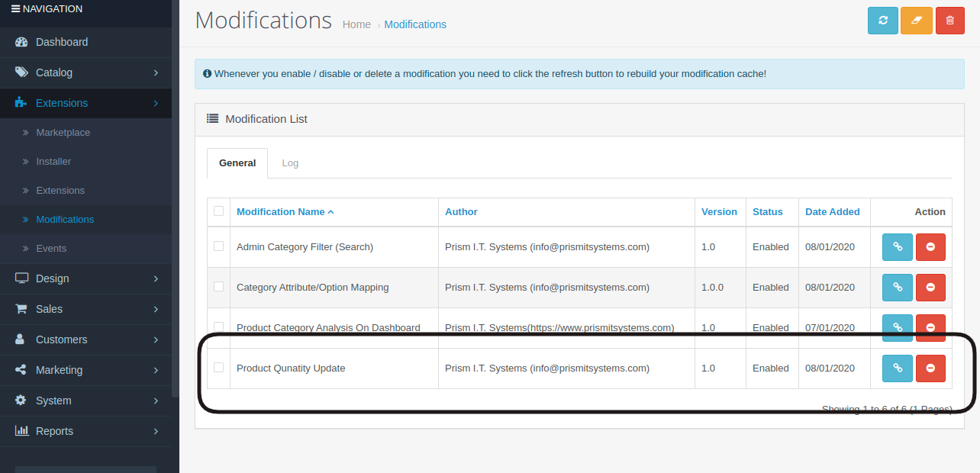
Task: Click the Modifications breadcrumb link
Action: click(415, 24)
